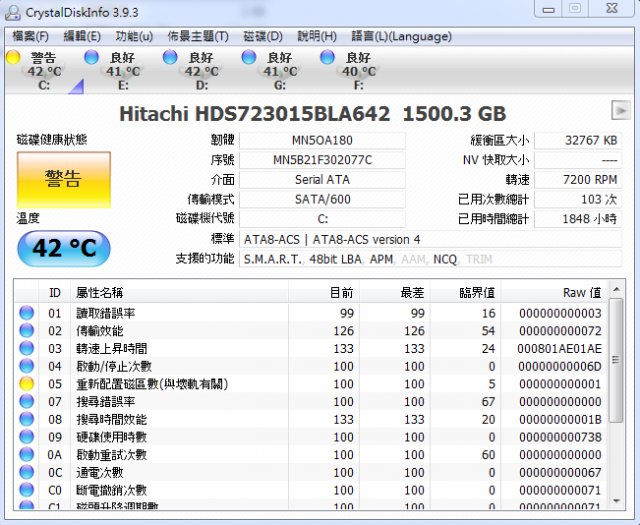Click status orb for attribute 04 啟動/停止次數
Image resolution: width=640 pixels, height=525 pixels.
27,366
